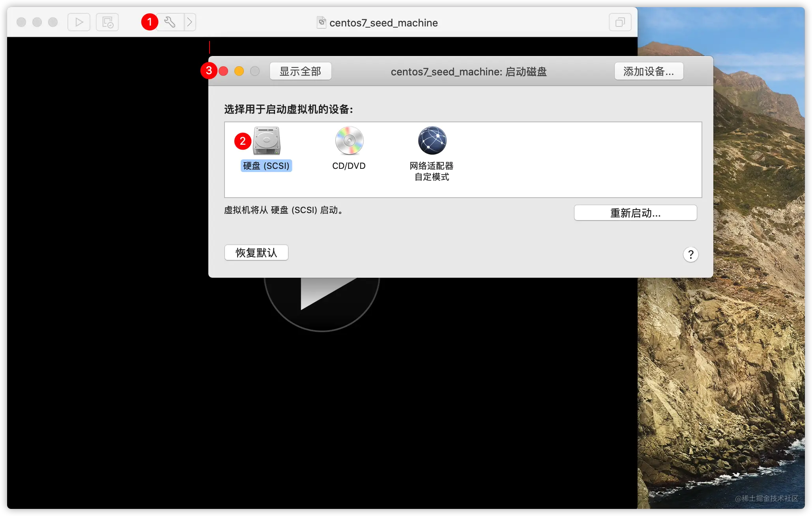The width and height of the screenshot is (812, 516).
Task: Click the 添加设备... button
Action: (x=648, y=71)
